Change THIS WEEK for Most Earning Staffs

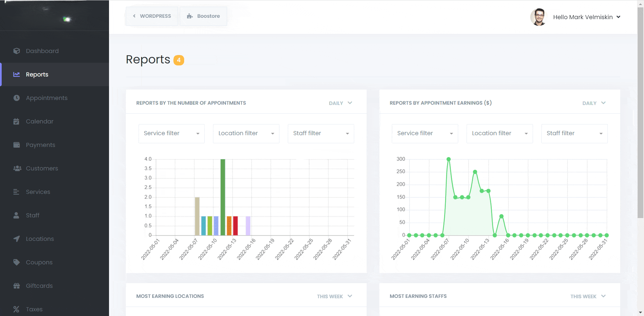pos(588,296)
